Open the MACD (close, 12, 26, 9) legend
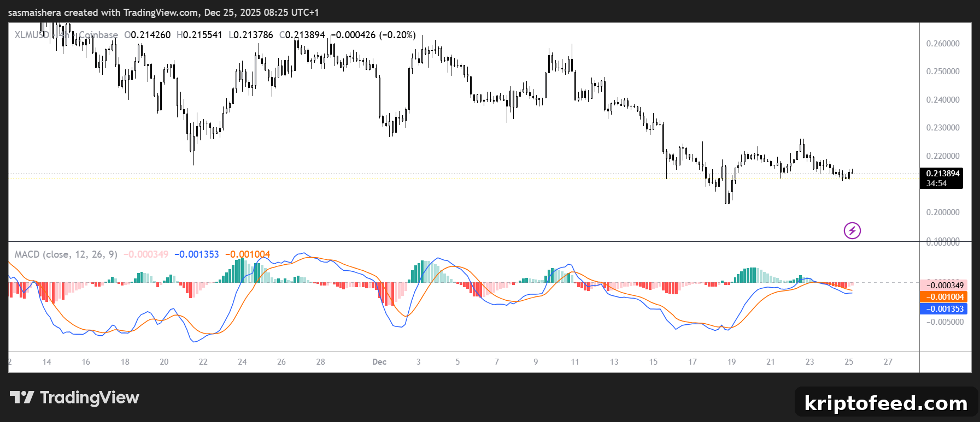 [x=66, y=254]
